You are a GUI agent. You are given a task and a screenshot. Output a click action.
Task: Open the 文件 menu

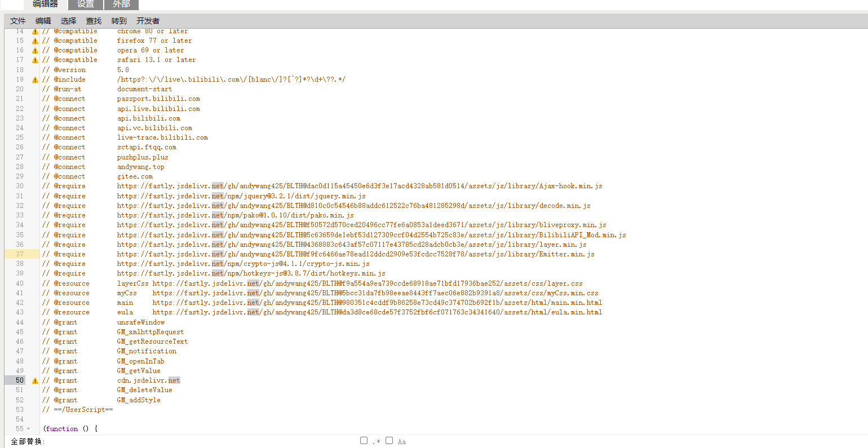coord(17,20)
